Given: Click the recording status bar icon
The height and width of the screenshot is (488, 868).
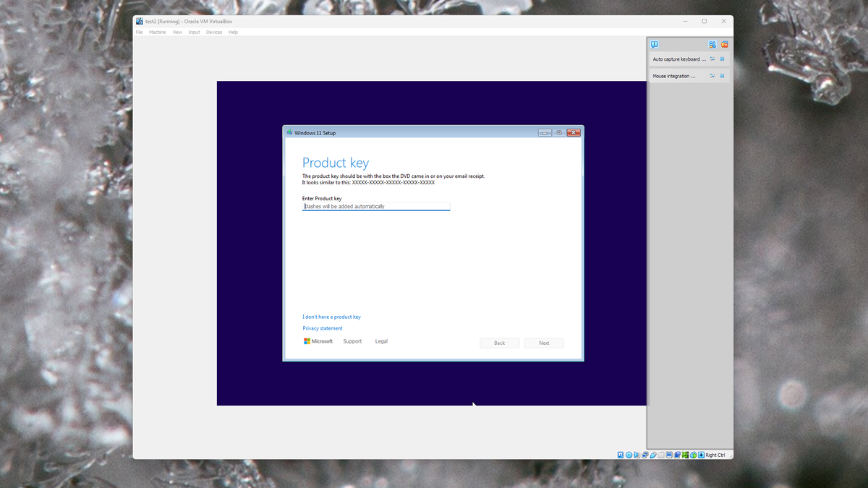Looking at the screenshot, I should 677,454.
